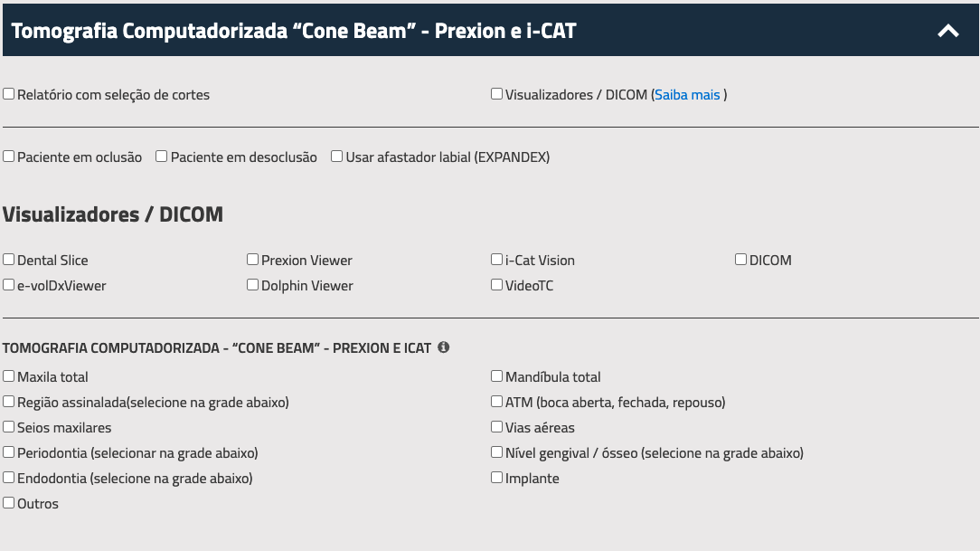Tick the i-Cat Vision option
This screenshot has width=980, height=551.
click(x=497, y=260)
